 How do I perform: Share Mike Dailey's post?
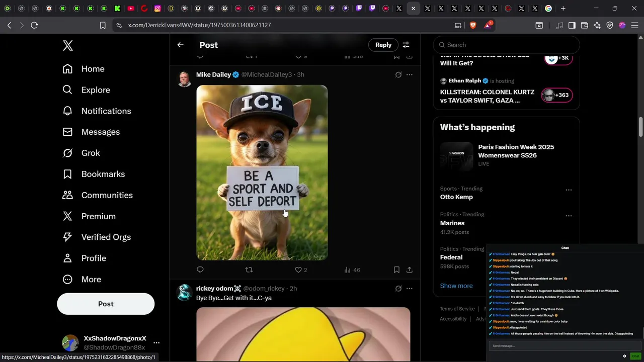[410, 270]
